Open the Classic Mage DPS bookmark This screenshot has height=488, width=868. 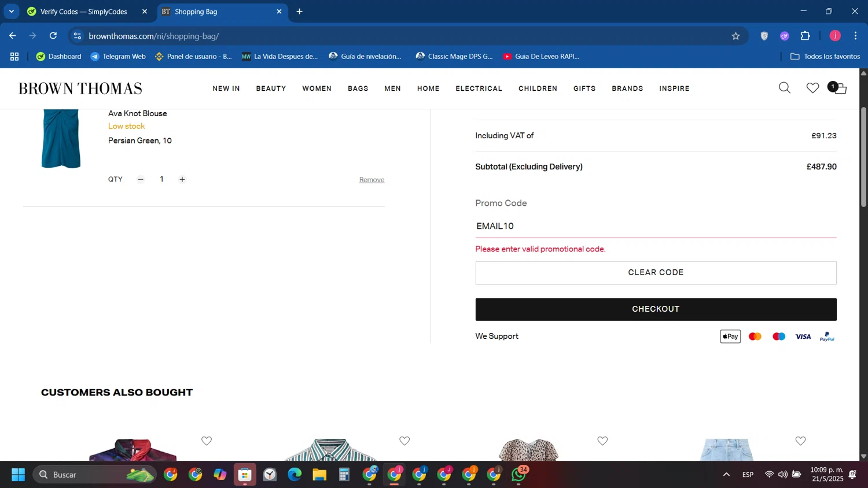point(454,57)
